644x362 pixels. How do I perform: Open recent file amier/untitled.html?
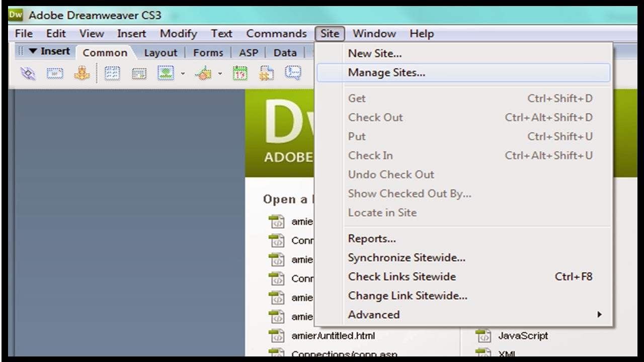pos(333,336)
